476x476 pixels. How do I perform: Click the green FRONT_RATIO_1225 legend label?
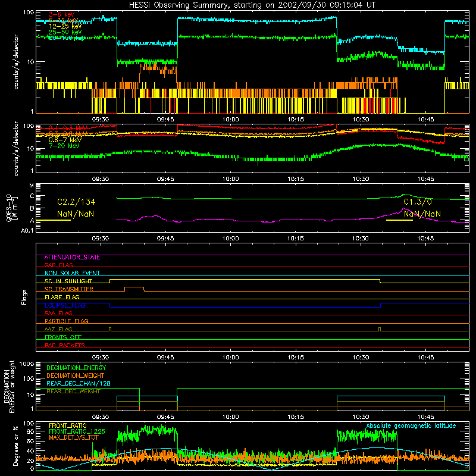pyautogui.click(x=77, y=431)
